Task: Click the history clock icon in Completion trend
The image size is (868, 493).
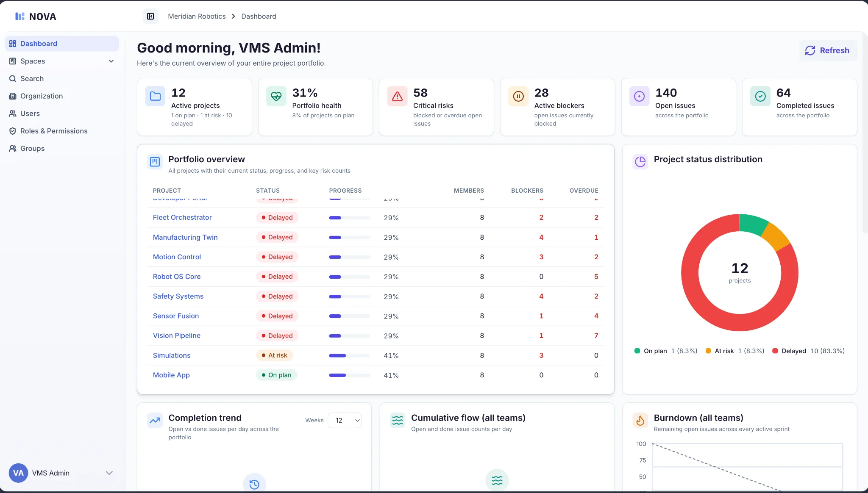Action: [254, 484]
